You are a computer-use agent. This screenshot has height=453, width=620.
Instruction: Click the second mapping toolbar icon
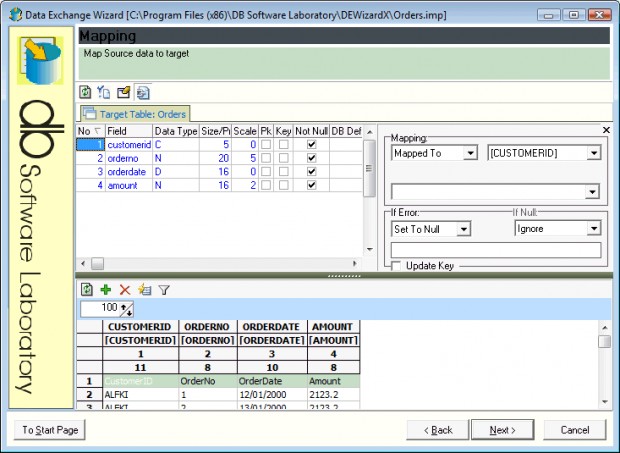[104, 92]
